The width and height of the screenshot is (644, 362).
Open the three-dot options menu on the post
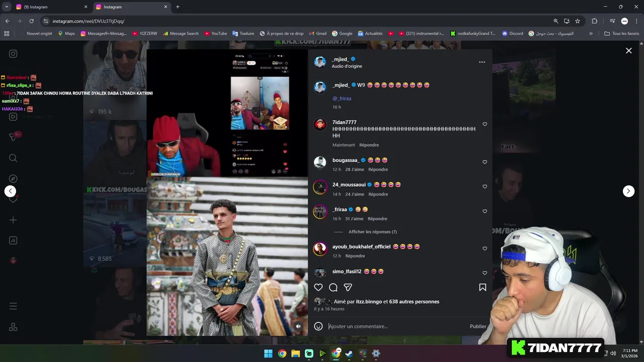482,62
